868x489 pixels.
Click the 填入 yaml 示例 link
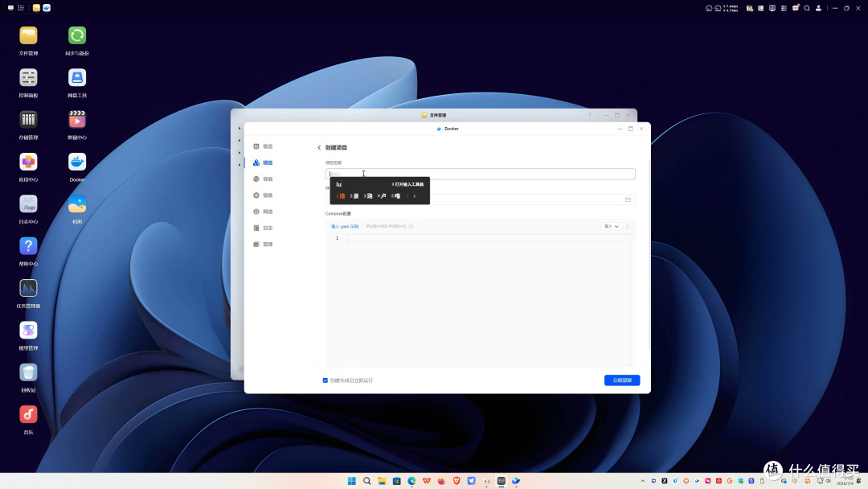[344, 227]
